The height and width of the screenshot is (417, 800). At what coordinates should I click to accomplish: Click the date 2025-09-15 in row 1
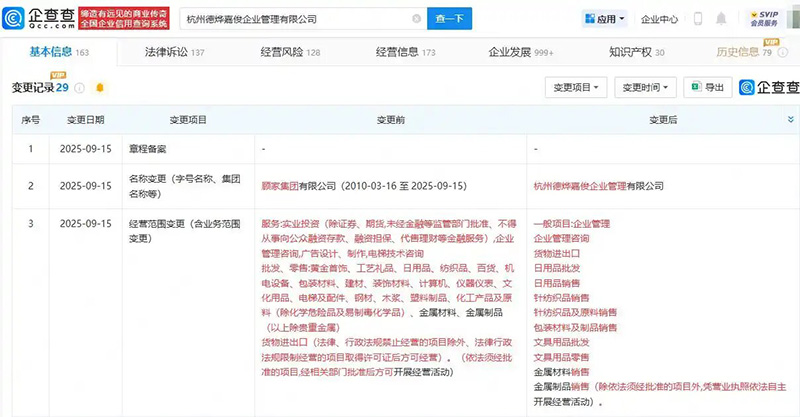[86, 149]
